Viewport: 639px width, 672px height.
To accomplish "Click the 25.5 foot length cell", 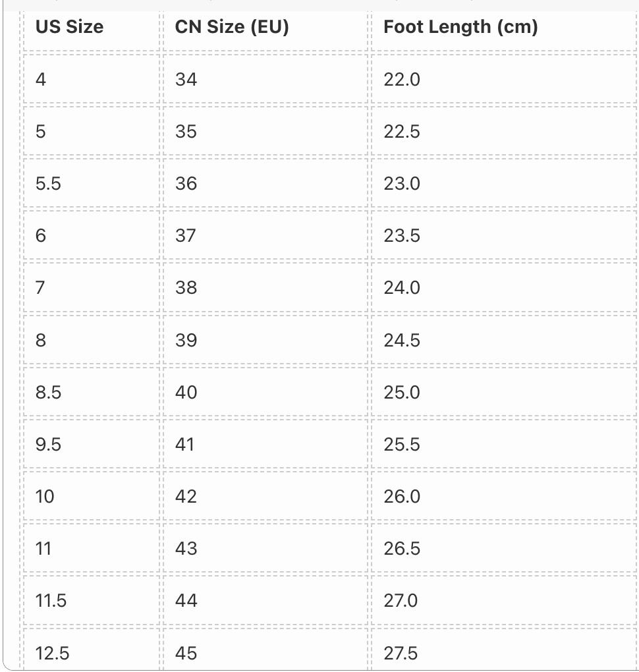I will 503,444.
